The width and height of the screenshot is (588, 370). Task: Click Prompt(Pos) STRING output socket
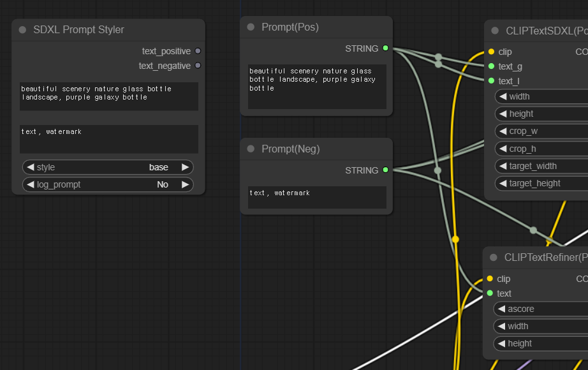pos(385,48)
